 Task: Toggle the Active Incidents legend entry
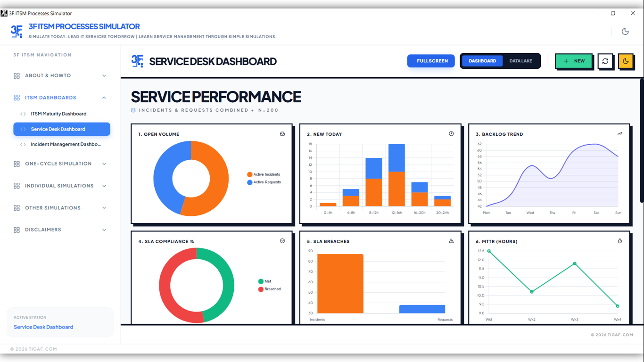263,174
